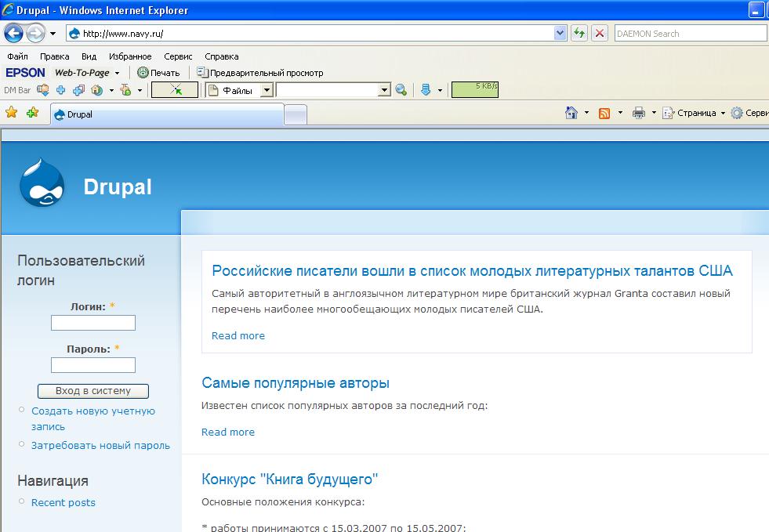769x532 pixels.
Task: Expand the address bar URL history dropdown
Action: pos(560,34)
